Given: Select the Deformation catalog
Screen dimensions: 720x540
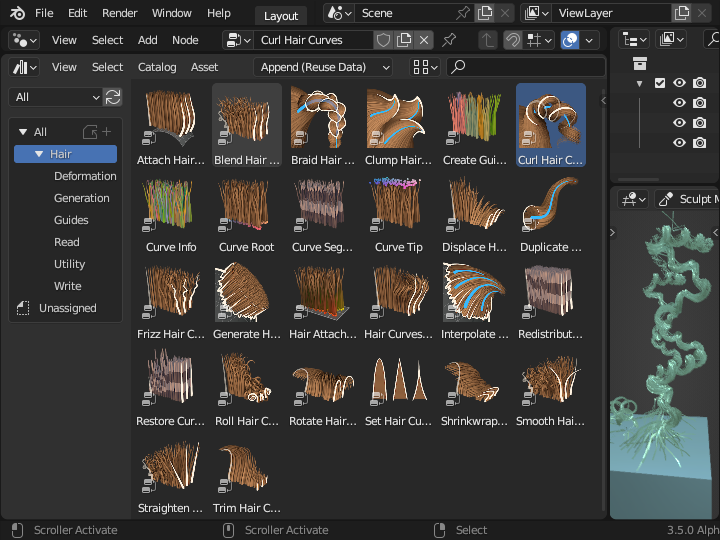Looking at the screenshot, I should 85,176.
